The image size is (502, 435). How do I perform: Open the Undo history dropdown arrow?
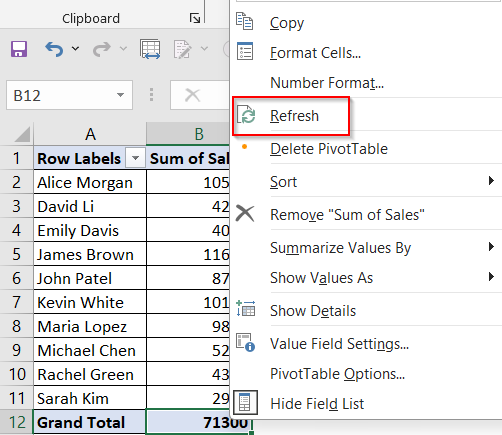click(x=76, y=49)
